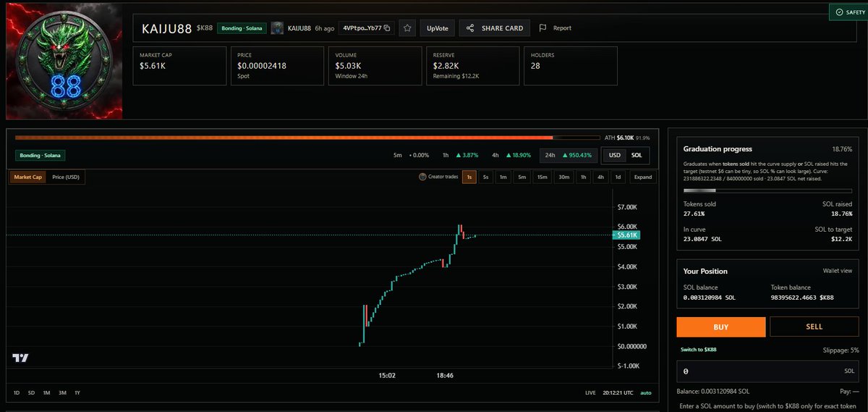
Task: Click the MARKET CAP $5.61K card
Action: click(x=180, y=66)
